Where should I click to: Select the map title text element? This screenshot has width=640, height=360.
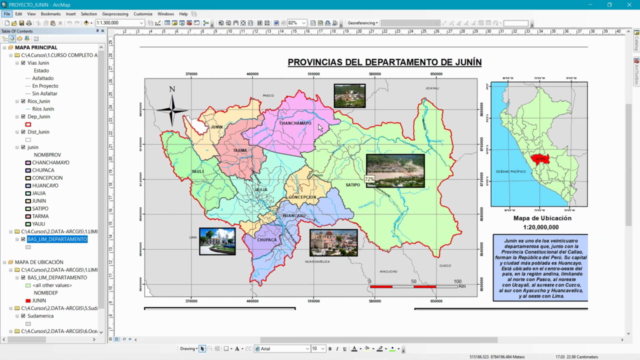tap(384, 62)
